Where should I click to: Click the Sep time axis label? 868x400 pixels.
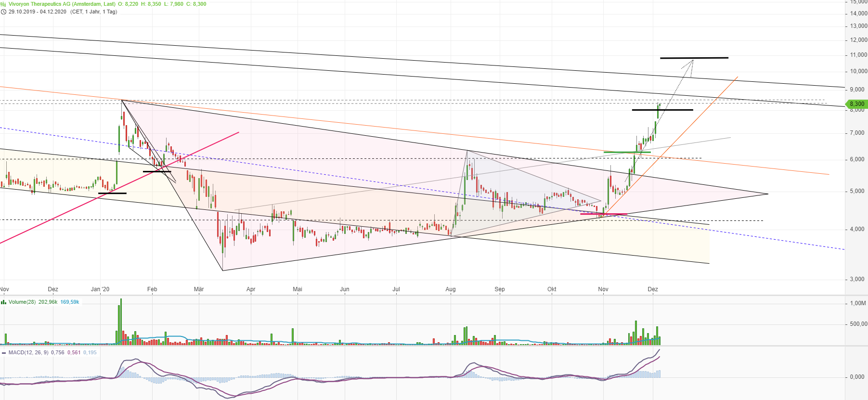500,289
